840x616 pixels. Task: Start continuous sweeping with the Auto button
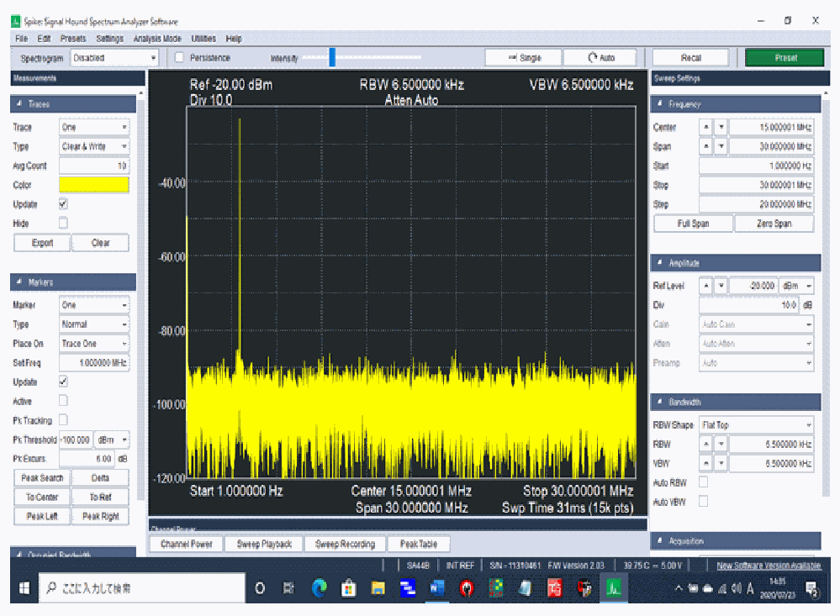[x=600, y=57]
